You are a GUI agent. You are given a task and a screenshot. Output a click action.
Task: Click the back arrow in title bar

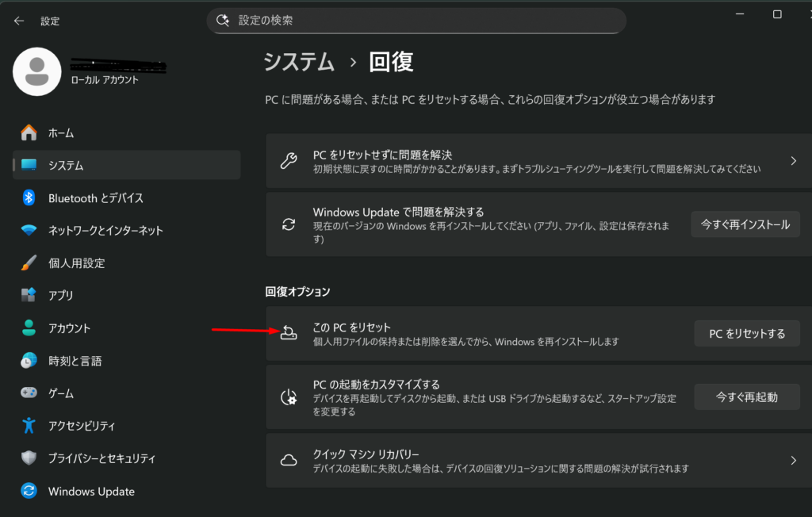19,21
